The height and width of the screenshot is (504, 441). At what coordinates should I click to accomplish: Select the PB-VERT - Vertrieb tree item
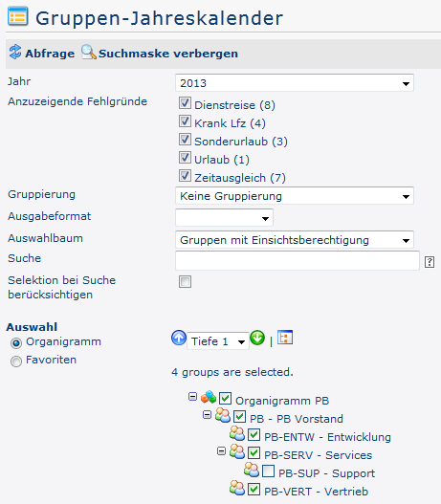coord(316,492)
